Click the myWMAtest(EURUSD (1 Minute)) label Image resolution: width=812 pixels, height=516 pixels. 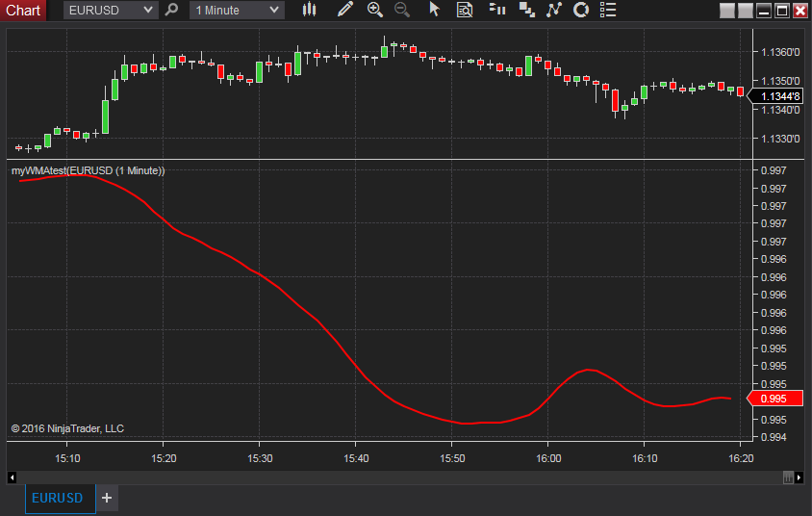tap(89, 170)
